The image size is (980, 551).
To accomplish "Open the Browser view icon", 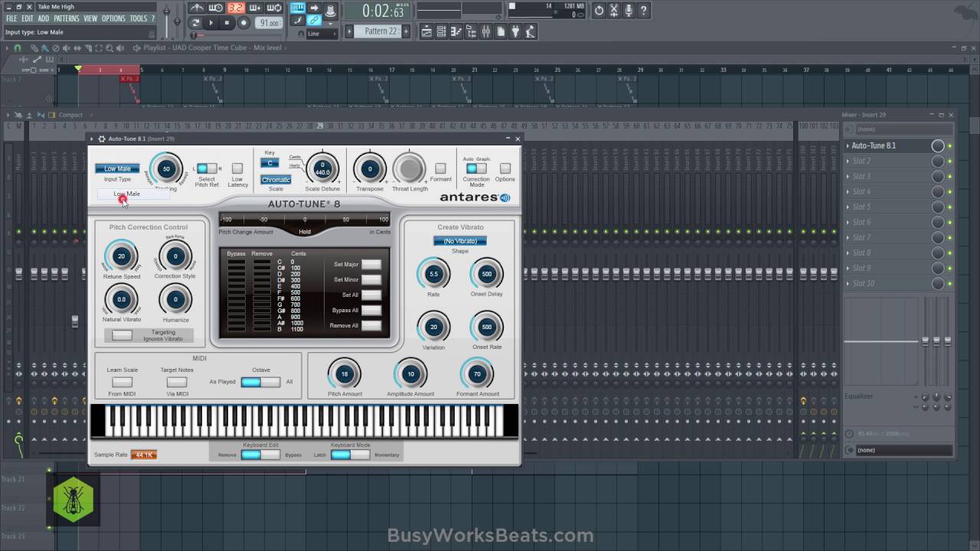I will (471, 32).
